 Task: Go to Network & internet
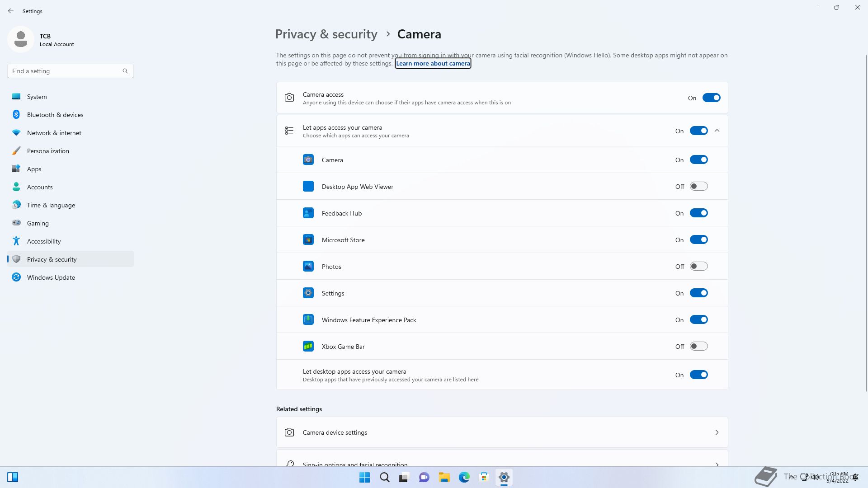click(x=71, y=133)
